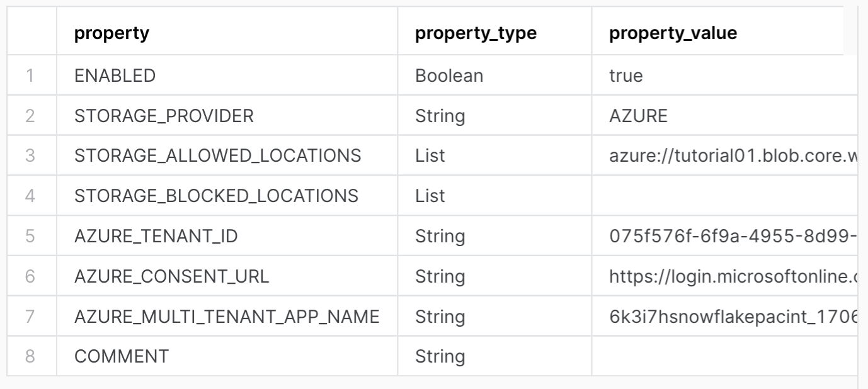The width and height of the screenshot is (868, 389).
Task: Click the "property" column header
Action: [x=112, y=34]
